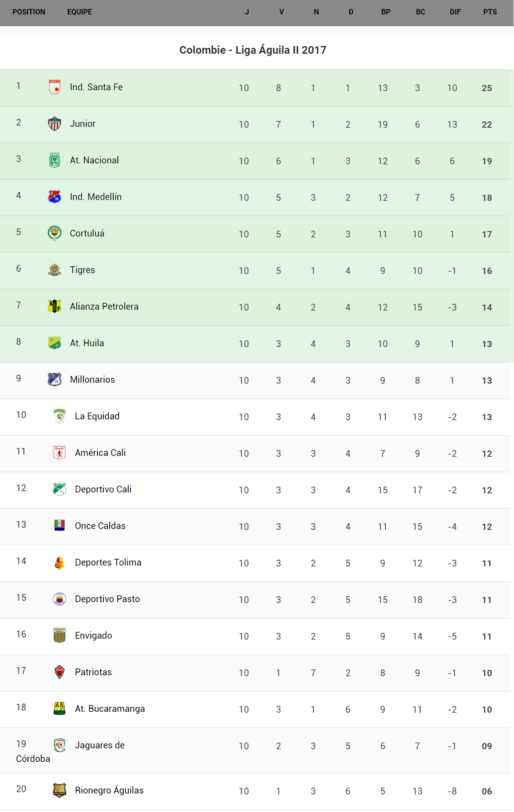Open the América Cali team link
Screen dimensions: 514x812
(x=100, y=453)
